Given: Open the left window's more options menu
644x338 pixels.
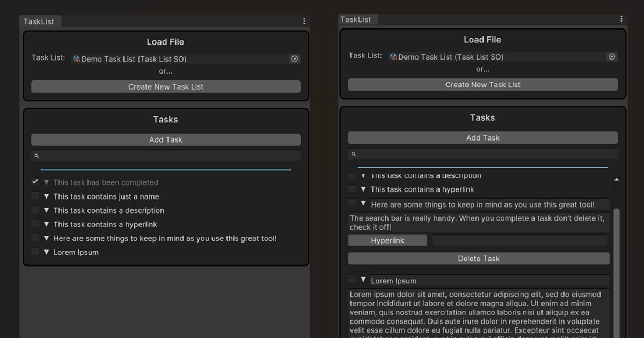Looking at the screenshot, I should 304,20.
